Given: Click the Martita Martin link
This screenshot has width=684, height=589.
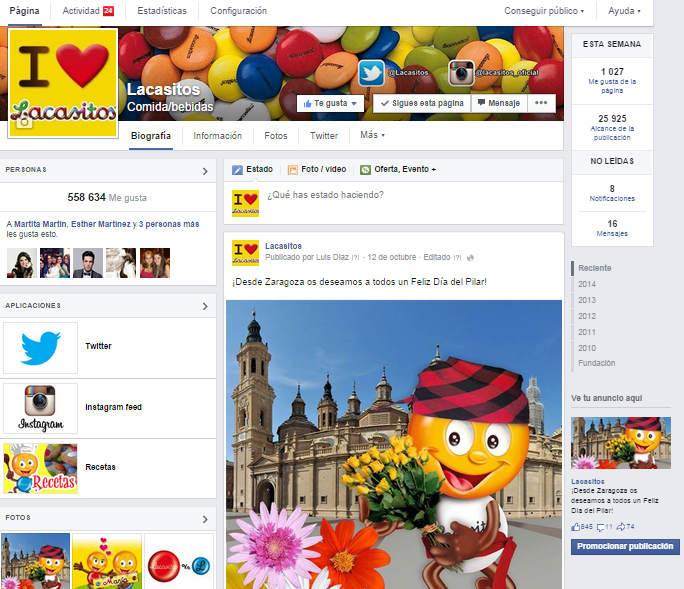Looking at the screenshot, I should 41,224.
